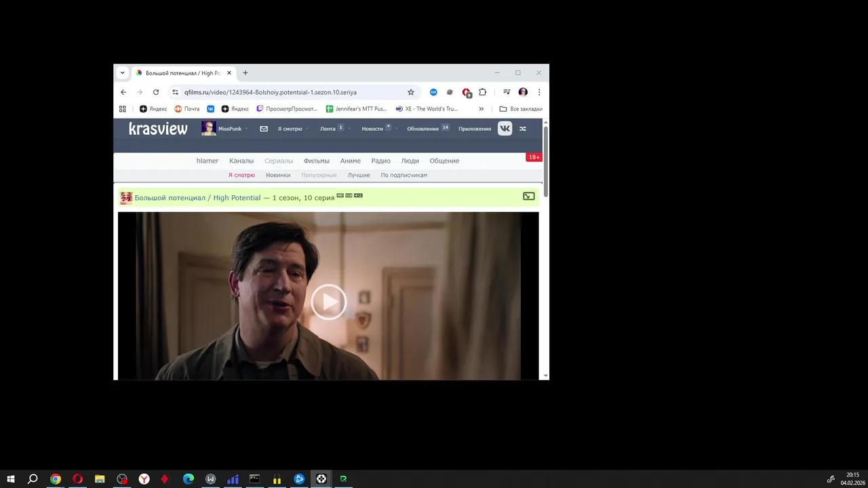Open the Приложения menu
This screenshot has width=868, height=488.
[475, 129]
